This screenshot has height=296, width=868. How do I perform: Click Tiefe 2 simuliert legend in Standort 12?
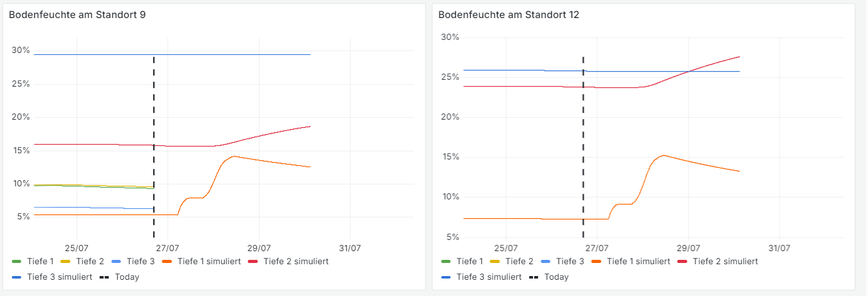tap(725, 262)
